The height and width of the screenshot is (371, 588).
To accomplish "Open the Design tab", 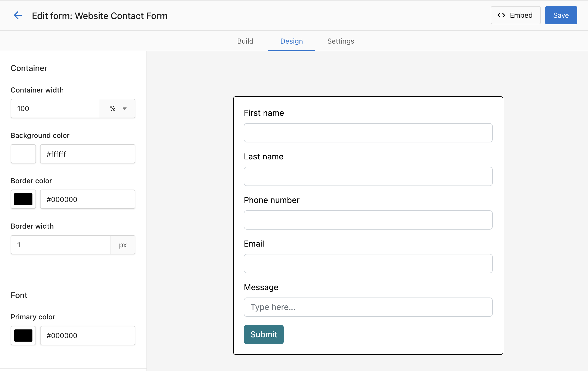I will click(291, 41).
